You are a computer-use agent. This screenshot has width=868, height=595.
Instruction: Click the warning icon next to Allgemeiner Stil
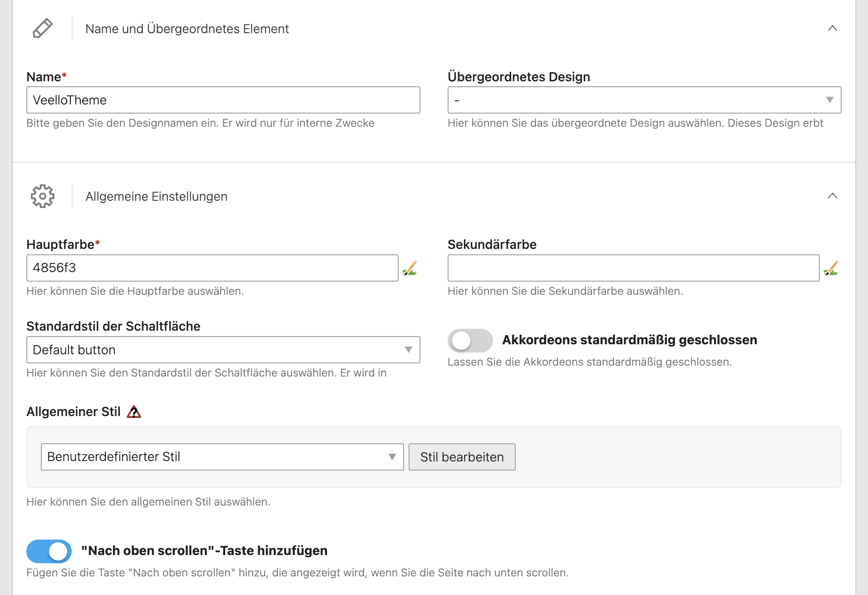(x=134, y=412)
